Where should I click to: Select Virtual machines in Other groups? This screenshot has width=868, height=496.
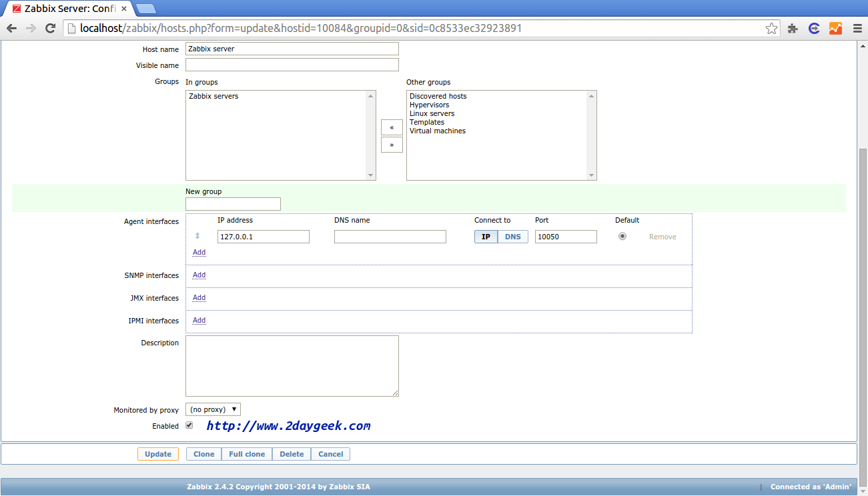tap(438, 131)
